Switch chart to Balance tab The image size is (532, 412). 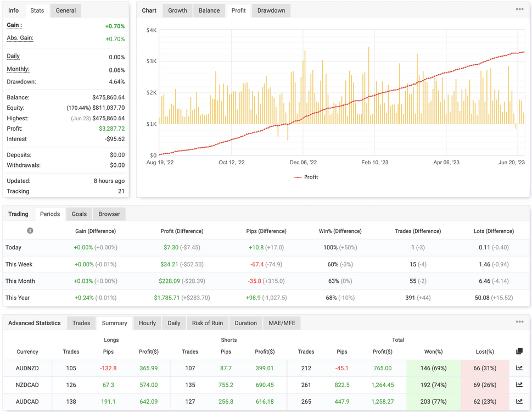[x=209, y=10]
